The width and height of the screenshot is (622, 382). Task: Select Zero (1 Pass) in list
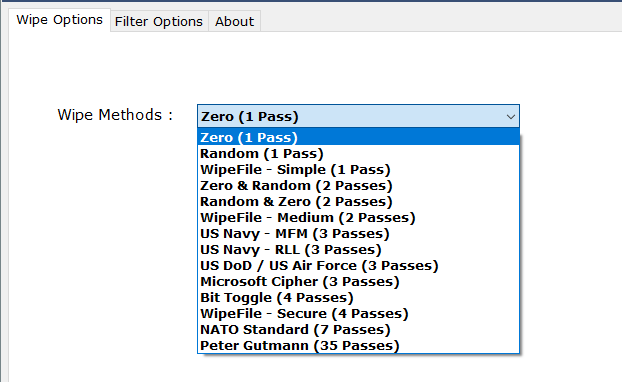(358, 137)
